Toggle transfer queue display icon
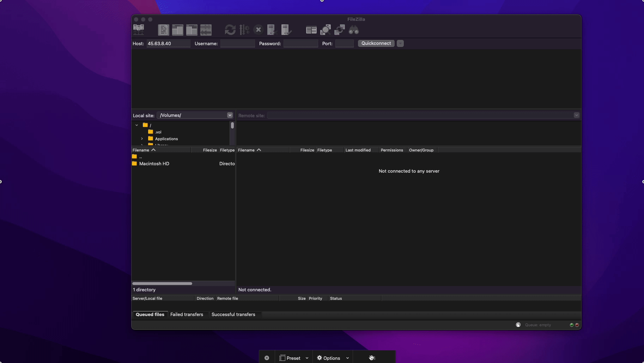The width and height of the screenshot is (644, 363). click(x=206, y=30)
